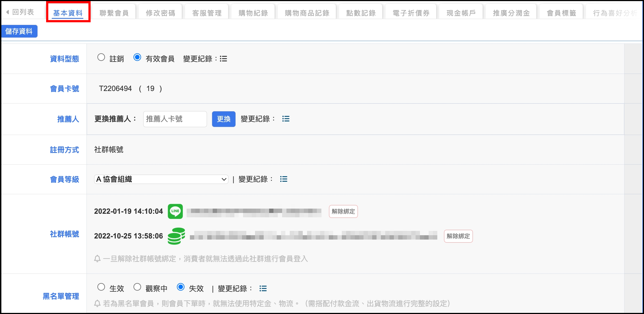644x314 pixels.
Task: Open referrer change record list icon
Action: [286, 119]
